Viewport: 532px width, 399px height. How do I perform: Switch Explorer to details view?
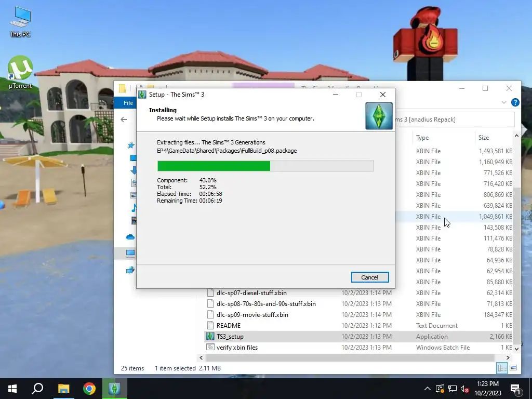tap(502, 368)
